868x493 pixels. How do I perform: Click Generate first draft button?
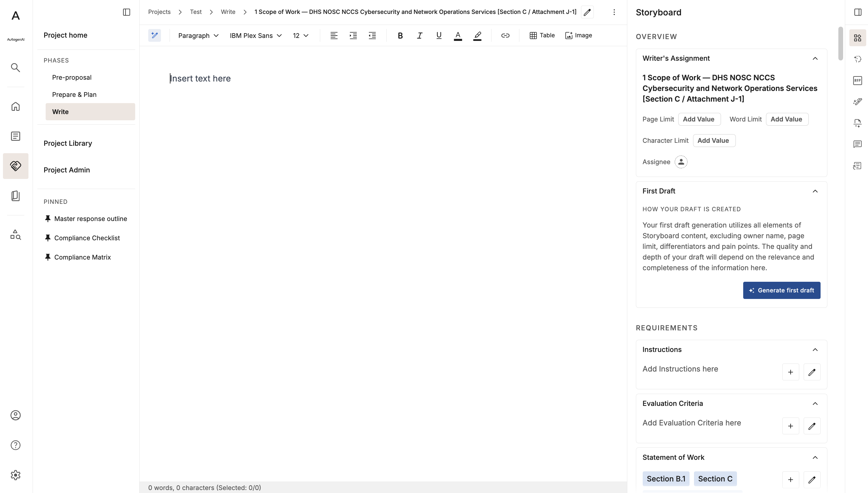[782, 290]
